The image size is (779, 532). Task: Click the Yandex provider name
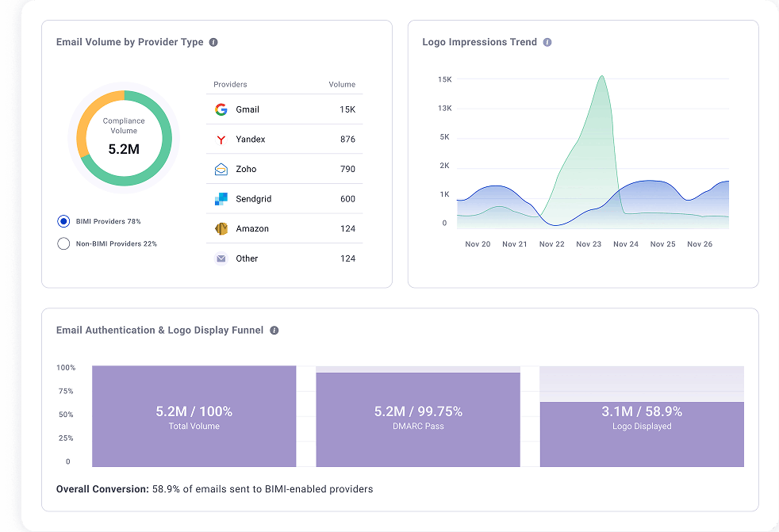(x=251, y=139)
